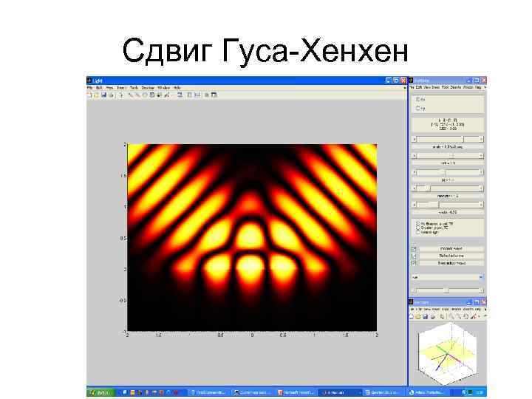Select Rotate 3D tool in bottom-right figure window
Screen dimensions: 532x399
click(x=465, y=316)
